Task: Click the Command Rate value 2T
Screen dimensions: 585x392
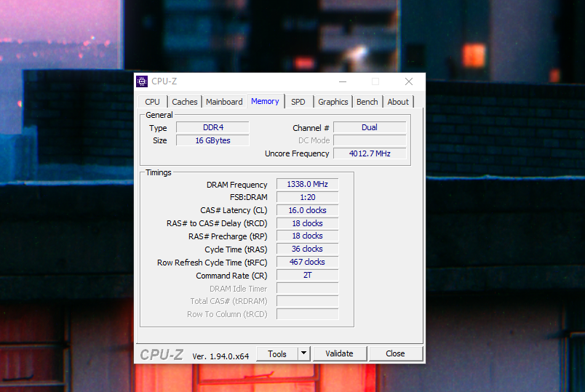Action: (x=308, y=275)
